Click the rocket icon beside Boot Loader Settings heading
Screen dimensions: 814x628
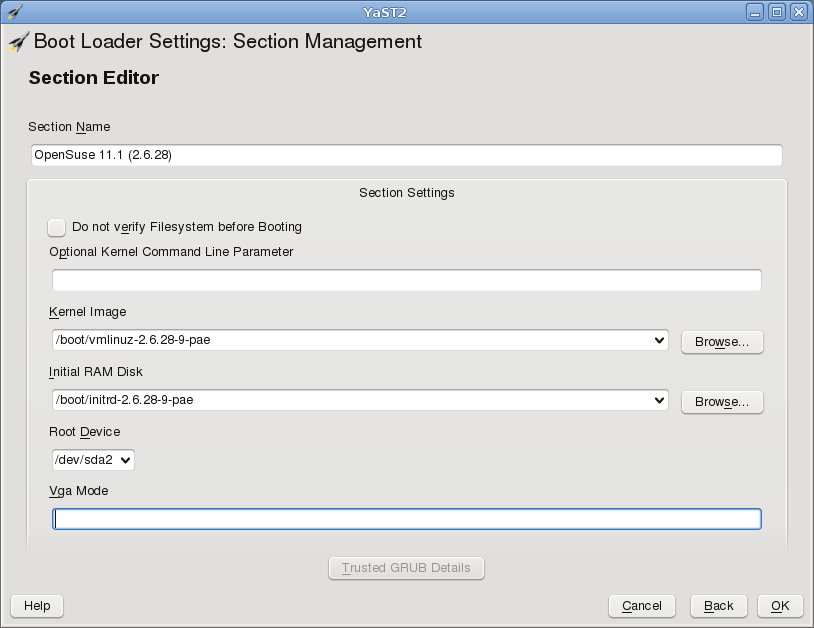point(18,43)
